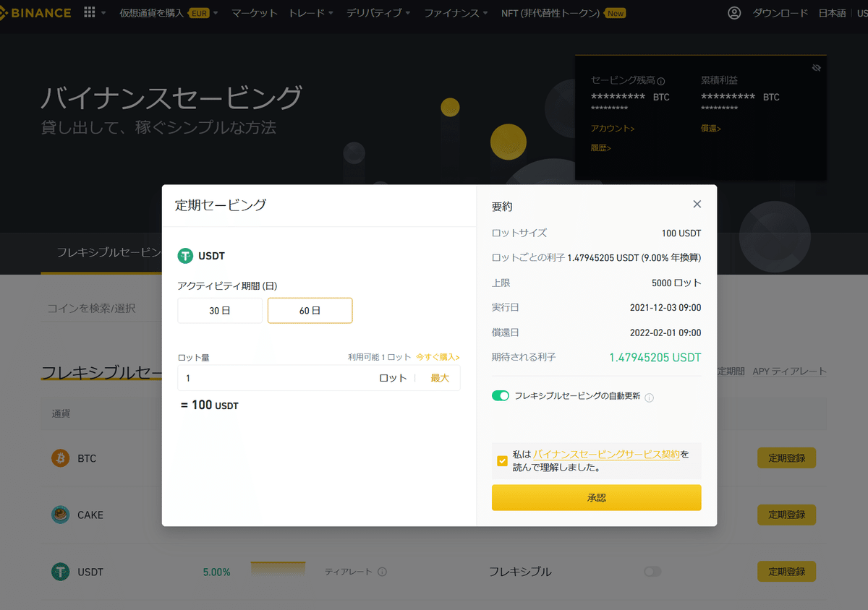Click the CAKE coin icon in the coin list

pos(60,515)
